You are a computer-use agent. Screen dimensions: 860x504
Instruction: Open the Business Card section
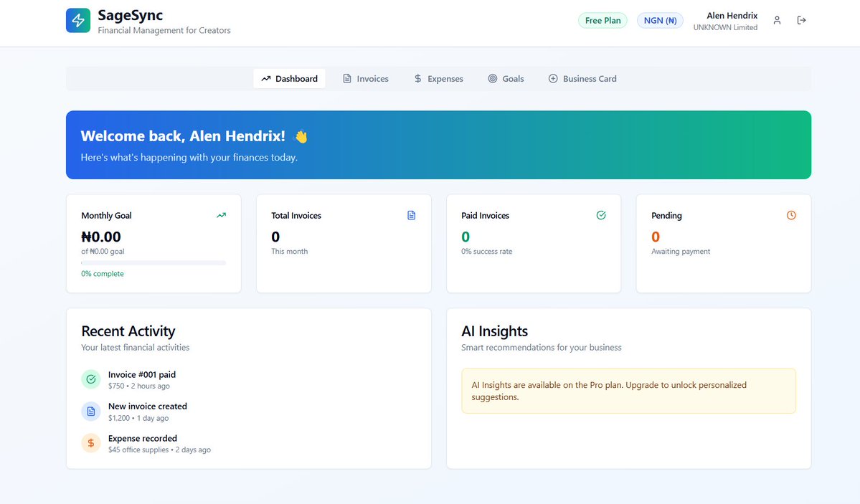point(582,79)
